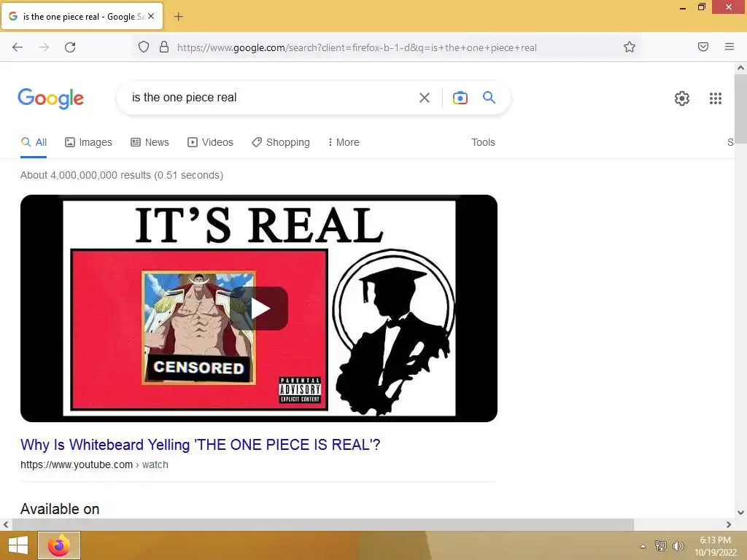
Task: Click the search query input field
Action: (x=271, y=98)
